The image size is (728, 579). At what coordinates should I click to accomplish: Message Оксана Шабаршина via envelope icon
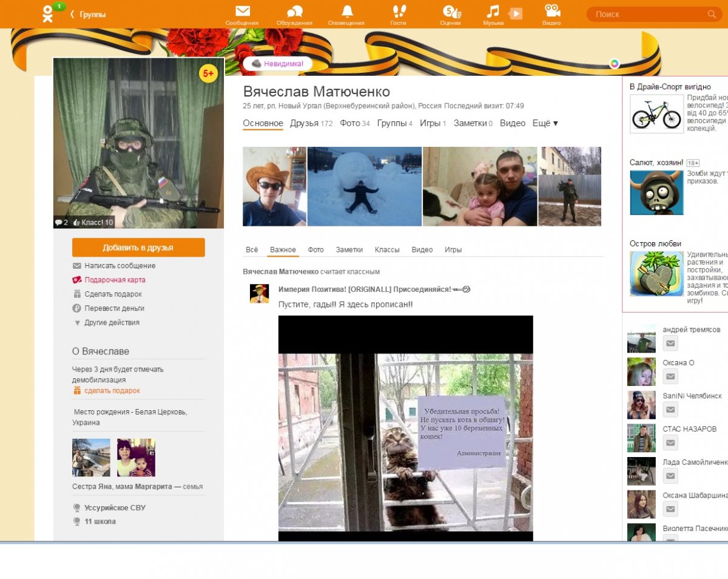[670, 509]
